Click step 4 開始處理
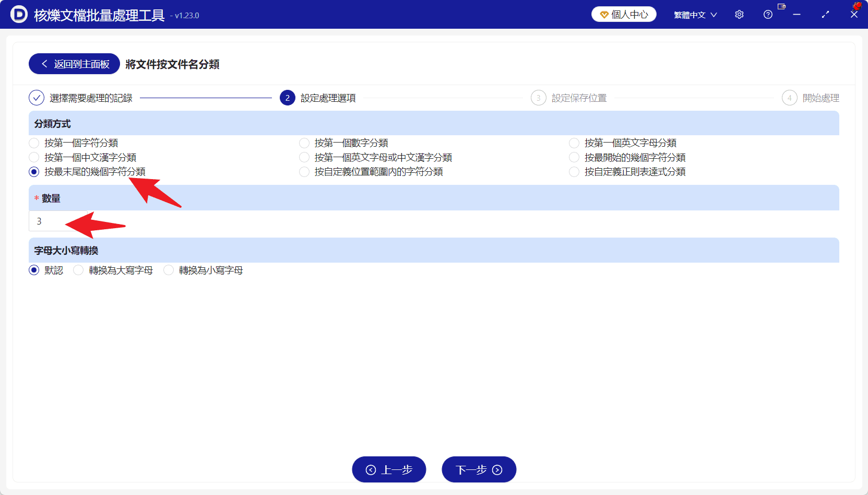Screen dimensions: 868x495 click(811, 98)
